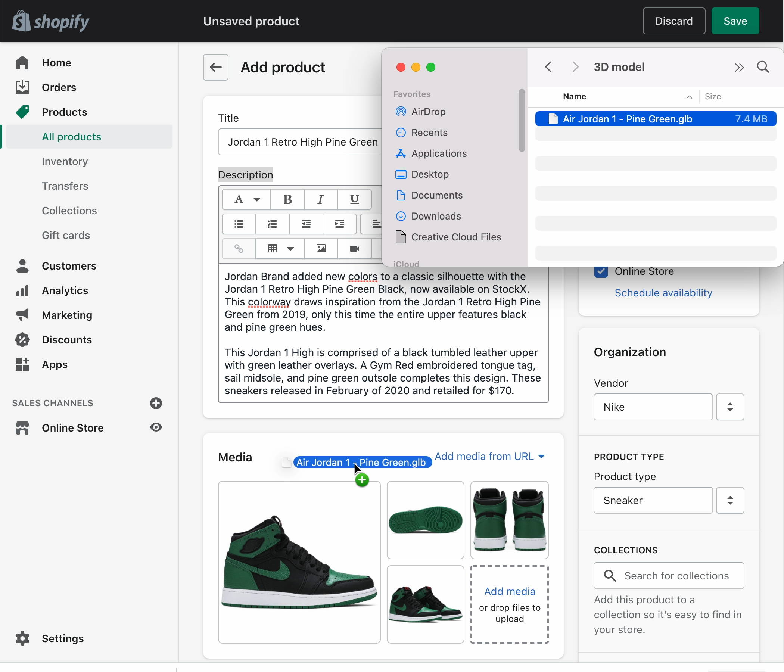Click the Settings gear icon
Image resolution: width=784 pixels, height=672 pixels.
(x=22, y=638)
